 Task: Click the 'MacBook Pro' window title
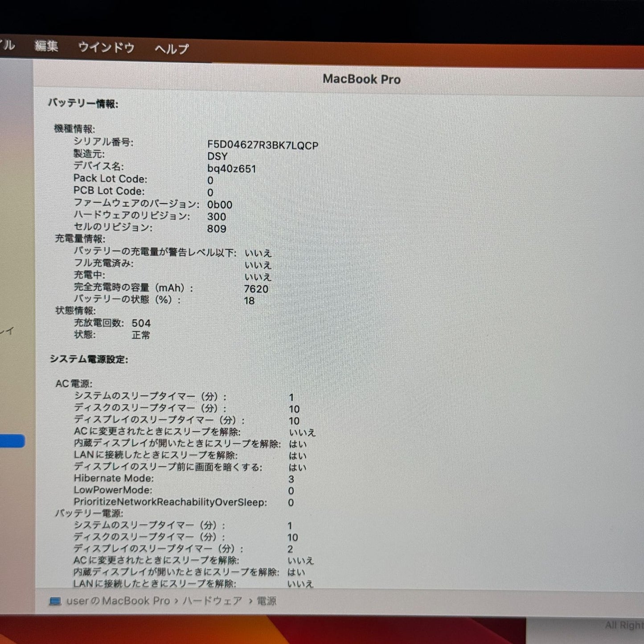[x=361, y=79]
